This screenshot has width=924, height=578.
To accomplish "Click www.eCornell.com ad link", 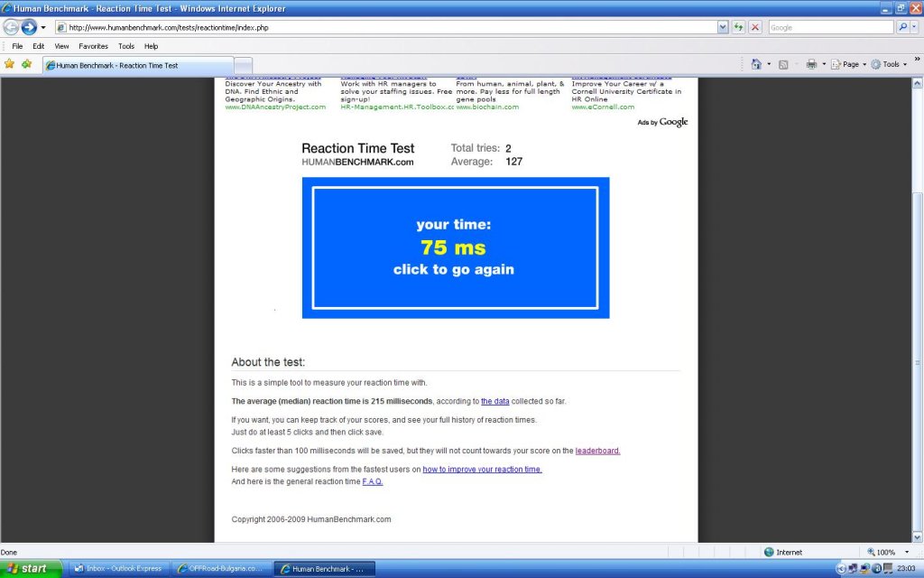I will point(603,107).
